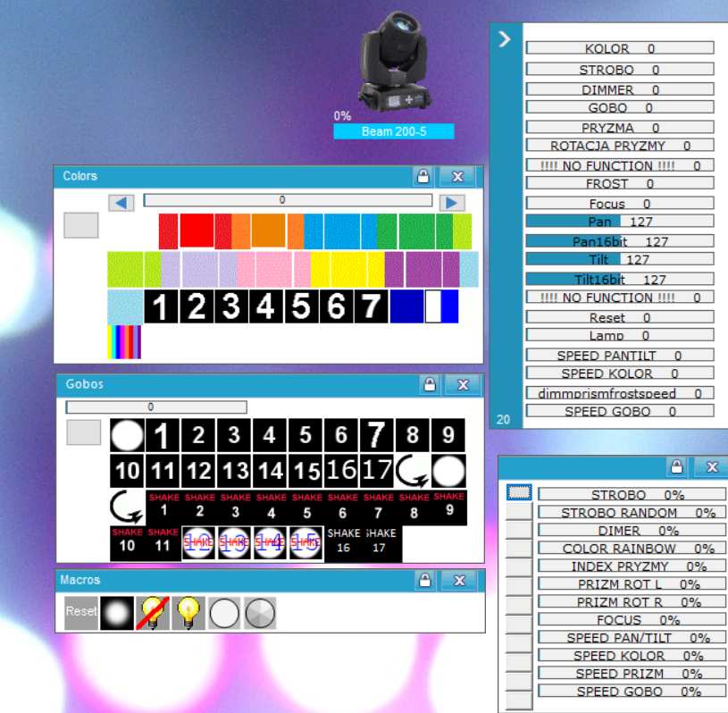Pick the solid red color swatch

(x=197, y=231)
